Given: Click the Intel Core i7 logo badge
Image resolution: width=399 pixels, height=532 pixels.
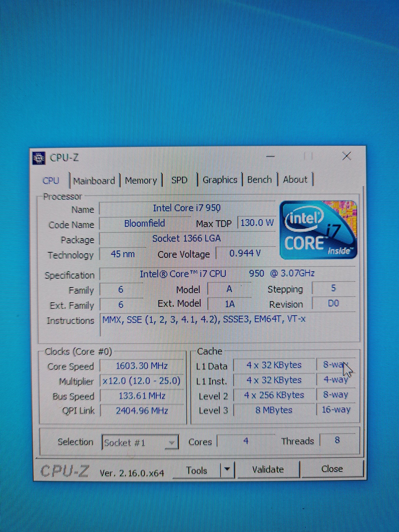Looking at the screenshot, I should click(318, 229).
